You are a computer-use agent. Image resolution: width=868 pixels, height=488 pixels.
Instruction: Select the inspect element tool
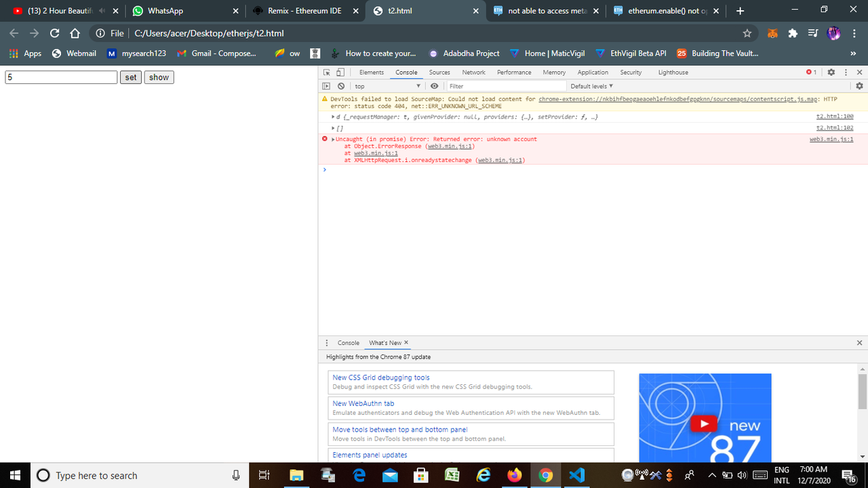[327, 72]
